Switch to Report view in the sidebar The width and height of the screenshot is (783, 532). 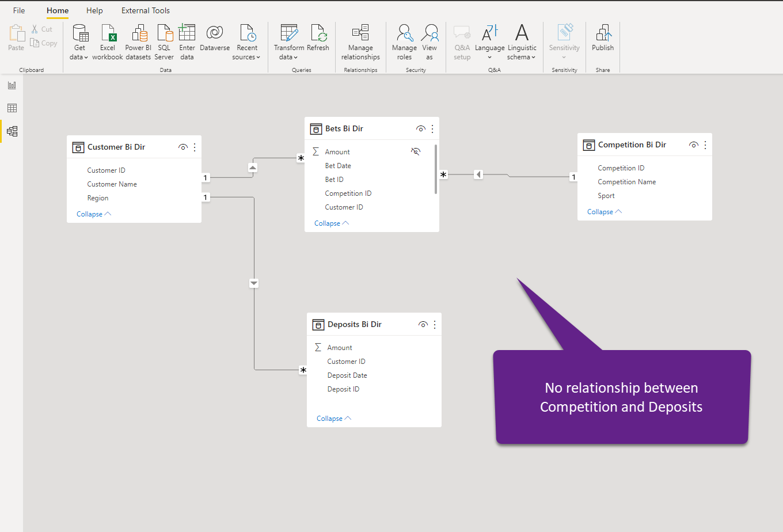tap(12, 85)
